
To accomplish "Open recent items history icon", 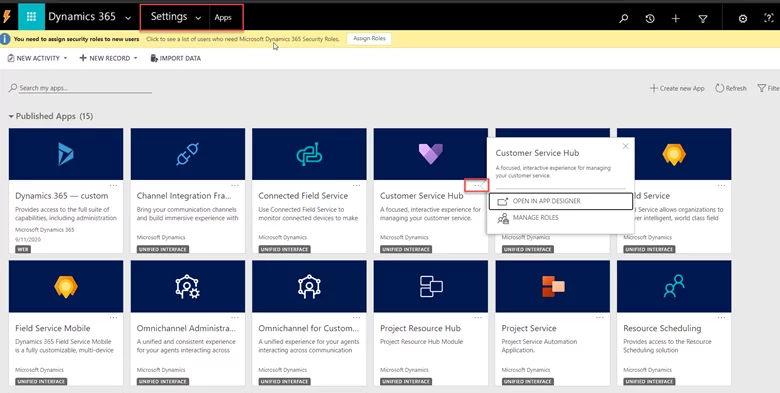I will pyautogui.click(x=650, y=18).
